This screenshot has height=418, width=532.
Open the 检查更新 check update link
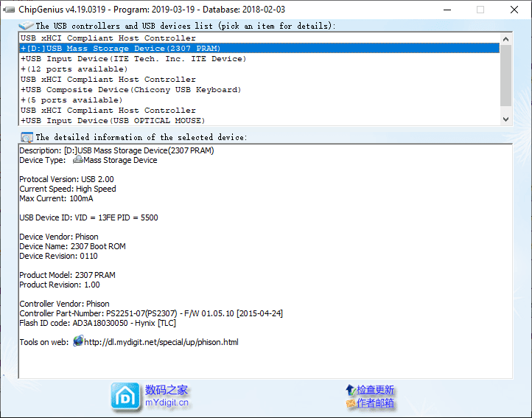pos(375,390)
